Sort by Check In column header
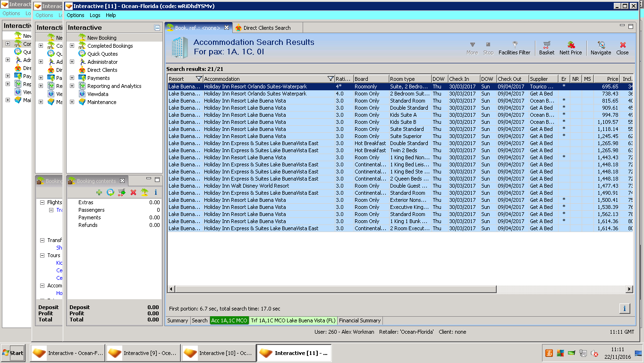Viewport: 644px width, 363px height. coord(464,79)
